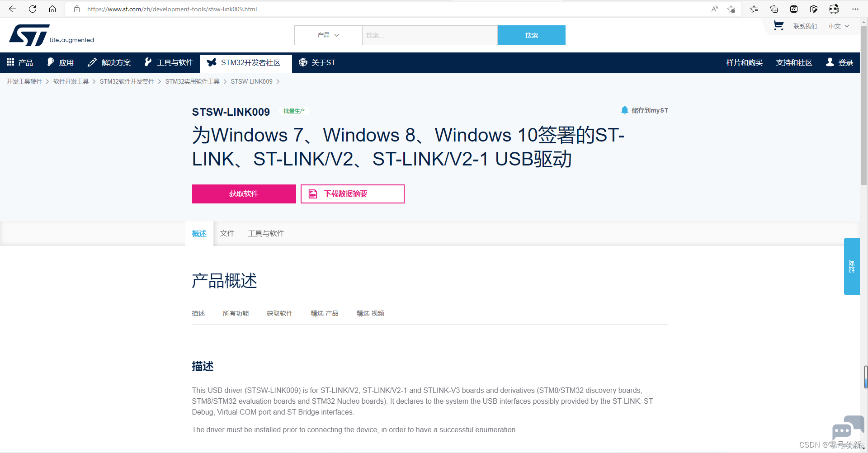
Task: Select the 概述 tab
Action: pos(199,233)
